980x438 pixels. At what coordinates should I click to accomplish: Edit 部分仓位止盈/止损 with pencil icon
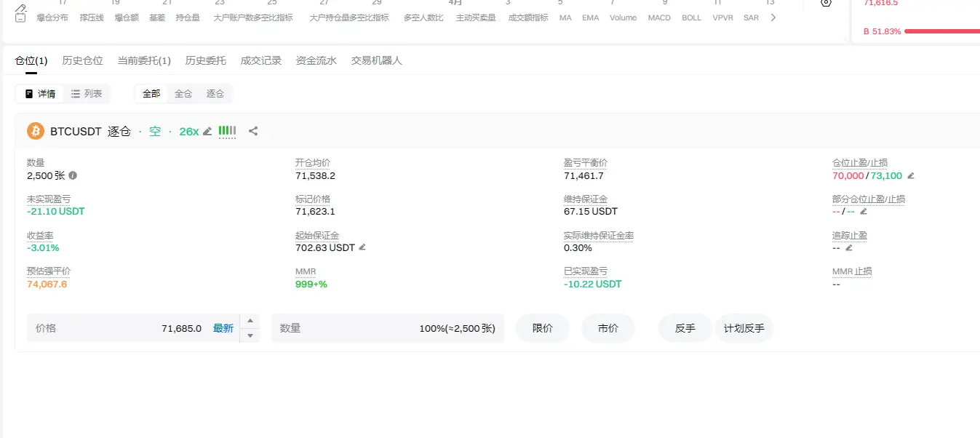coord(864,212)
